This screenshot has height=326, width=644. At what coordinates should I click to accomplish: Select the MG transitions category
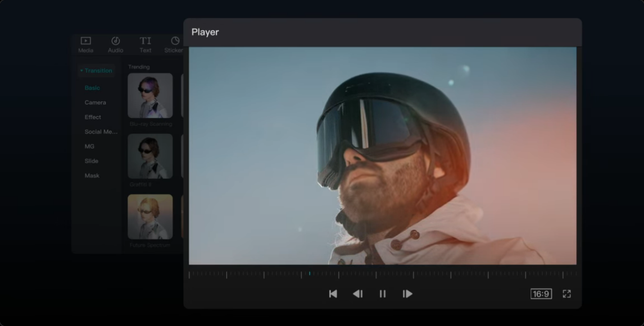(x=90, y=146)
